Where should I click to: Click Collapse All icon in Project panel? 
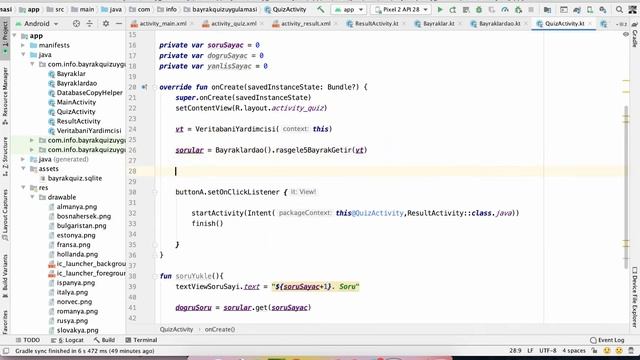click(89, 24)
